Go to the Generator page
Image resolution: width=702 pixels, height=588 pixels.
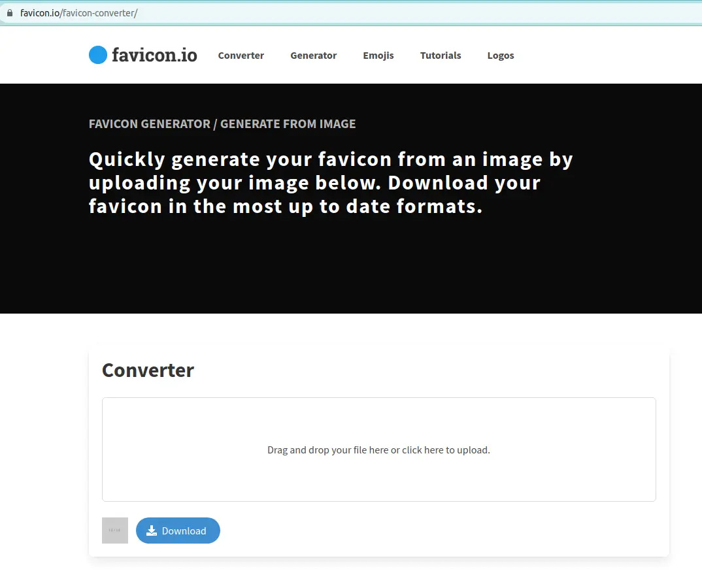coord(313,56)
